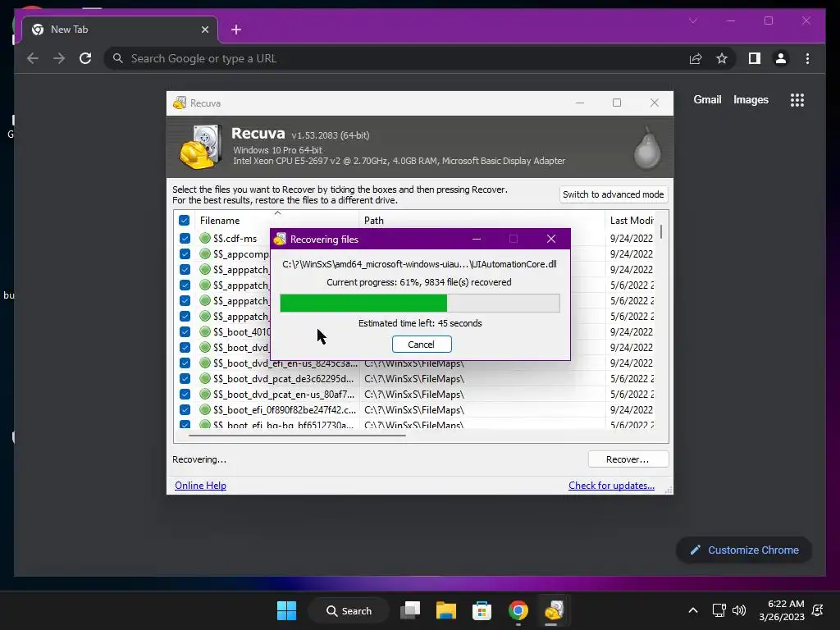840x630 pixels.
Task: Click the vertical scrollbar of file list
Action: (661, 232)
